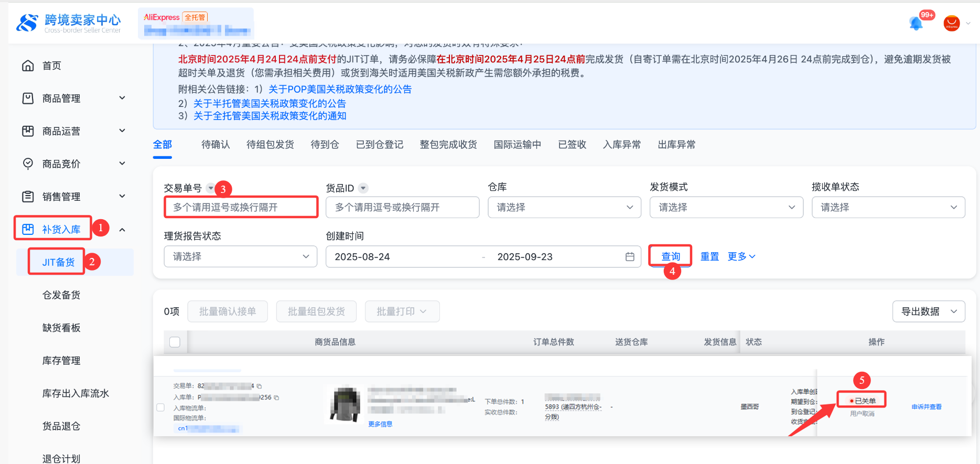Click the start date 2025-08-24
Viewport: 980px width, 464px height.
pos(362,257)
